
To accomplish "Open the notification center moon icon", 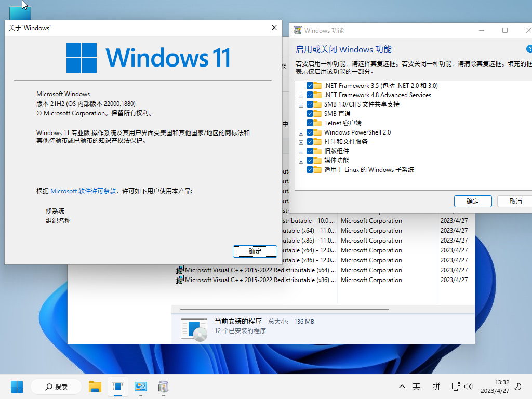I will (518, 387).
